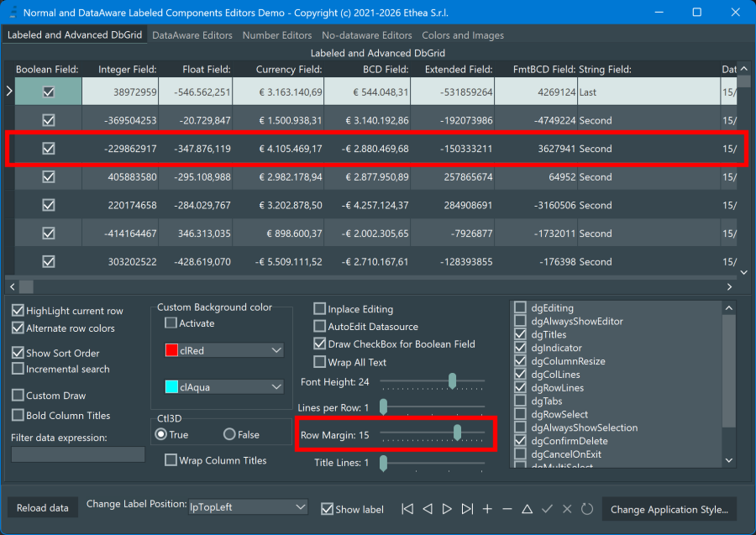Toggle Boolean checkbox in row 405883580
756x535 pixels.
coord(49,177)
